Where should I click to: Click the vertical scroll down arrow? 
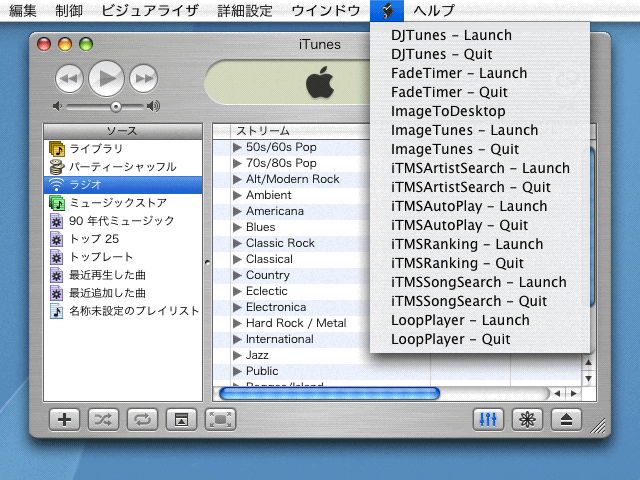click(589, 379)
